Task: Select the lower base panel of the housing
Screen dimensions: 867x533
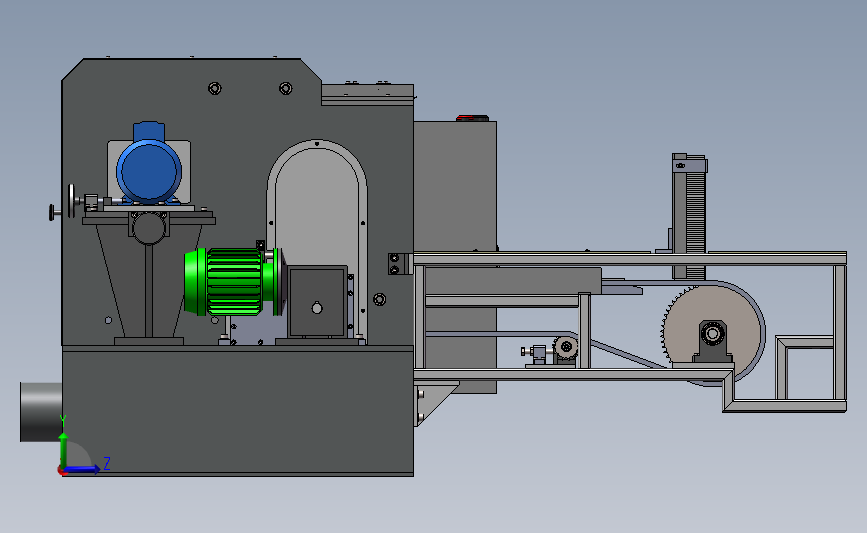Action: point(238,411)
